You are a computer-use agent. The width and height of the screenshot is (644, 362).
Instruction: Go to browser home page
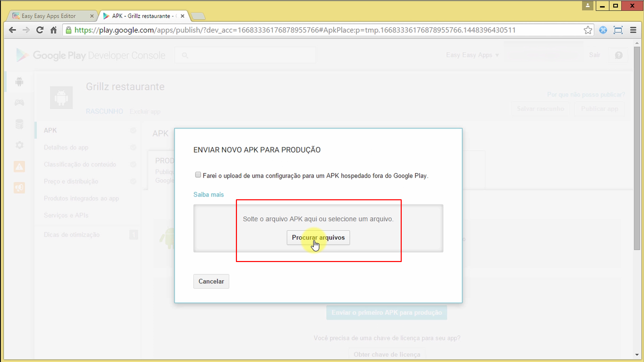(x=53, y=30)
